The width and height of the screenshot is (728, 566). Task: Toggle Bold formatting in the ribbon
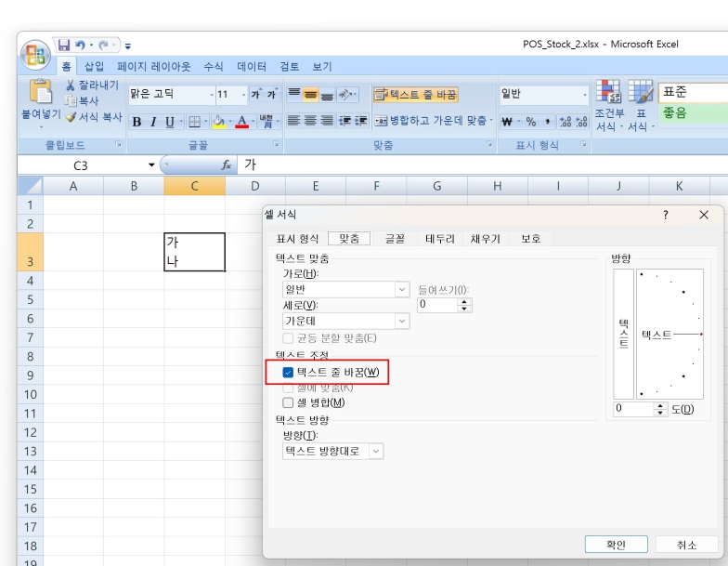coord(136,122)
